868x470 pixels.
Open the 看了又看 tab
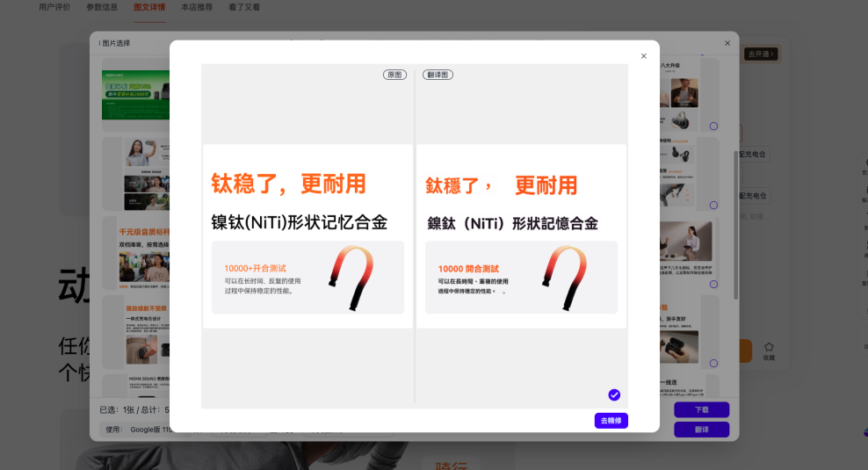(244, 7)
